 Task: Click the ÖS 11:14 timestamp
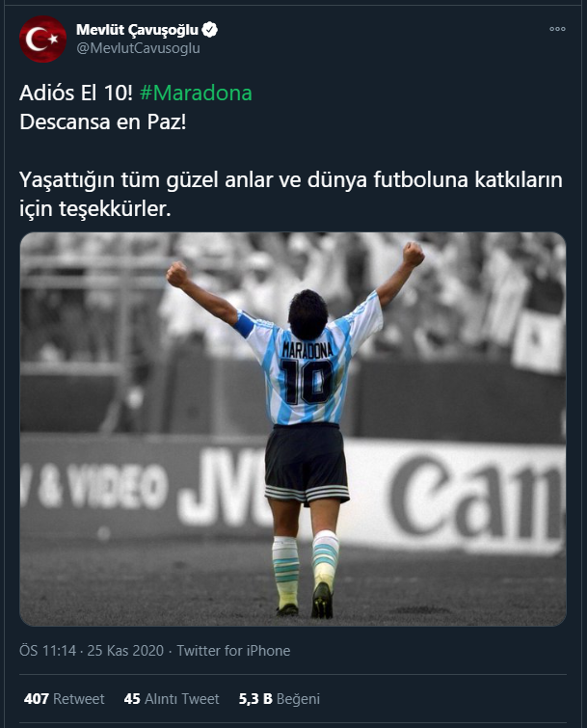click(x=47, y=651)
